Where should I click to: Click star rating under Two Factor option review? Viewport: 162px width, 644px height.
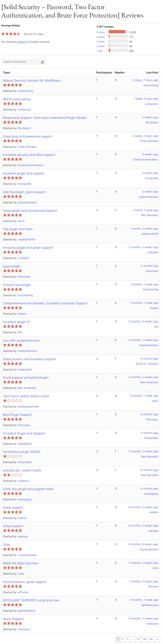(x=13, y=401)
